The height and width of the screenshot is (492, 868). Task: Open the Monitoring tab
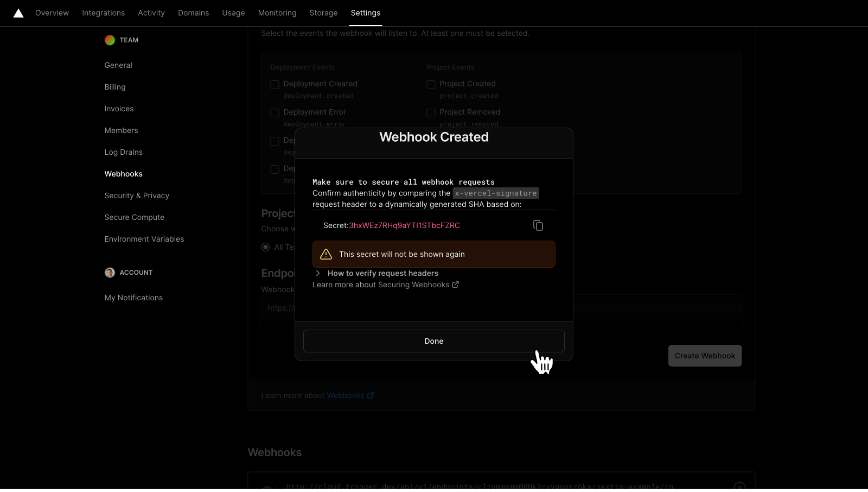[x=277, y=13]
